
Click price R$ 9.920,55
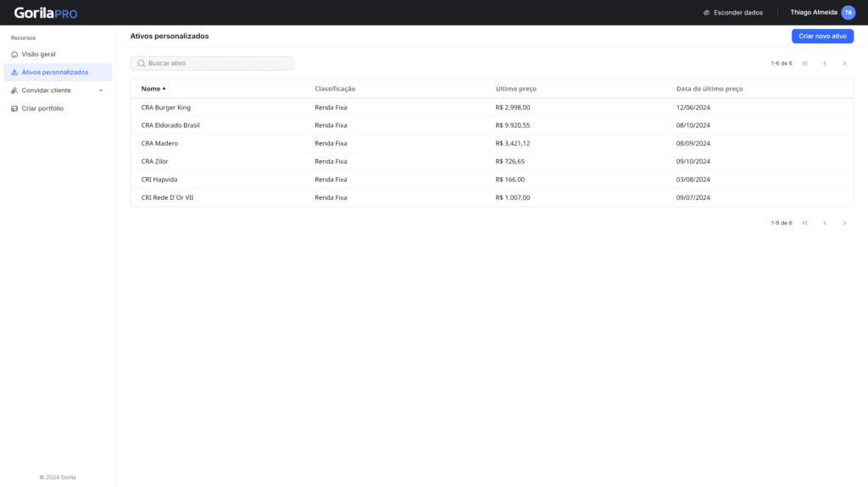tap(513, 125)
